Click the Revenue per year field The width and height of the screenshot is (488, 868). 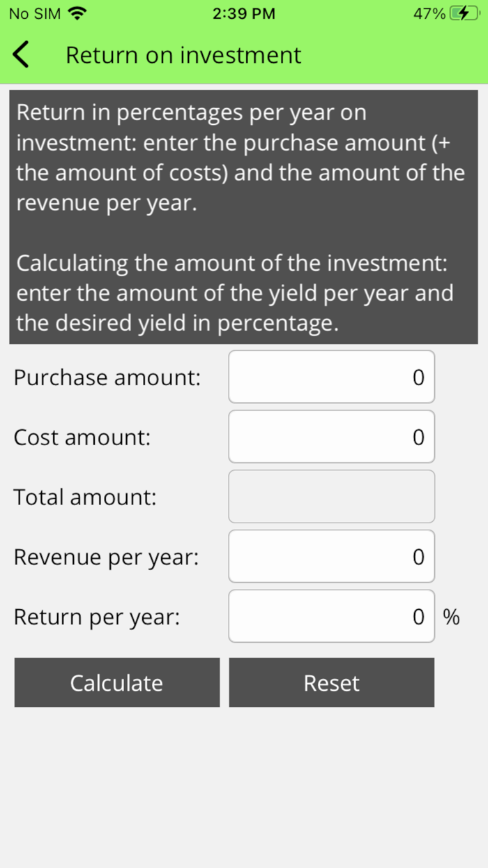331,556
